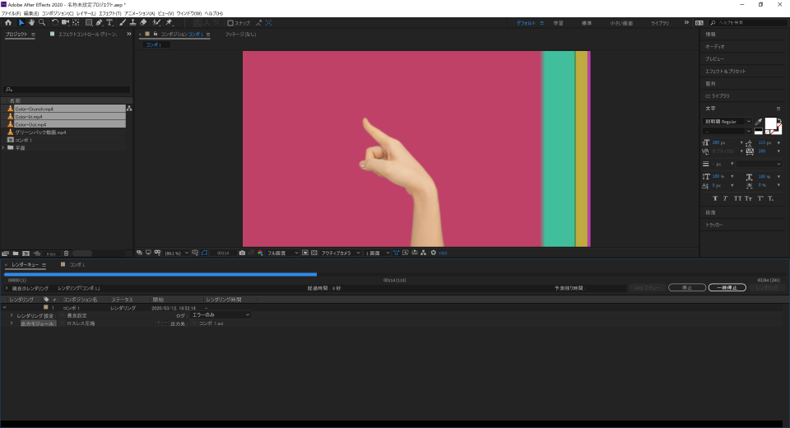Screen dimensions: 790x428
Task: Open the ログ エラーのみ dropdown
Action: (x=221, y=315)
